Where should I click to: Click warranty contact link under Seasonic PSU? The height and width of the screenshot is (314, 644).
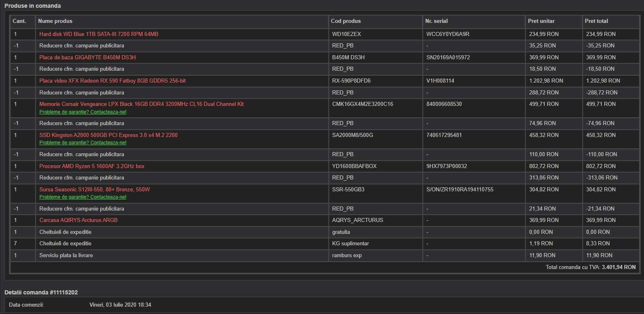83,197
